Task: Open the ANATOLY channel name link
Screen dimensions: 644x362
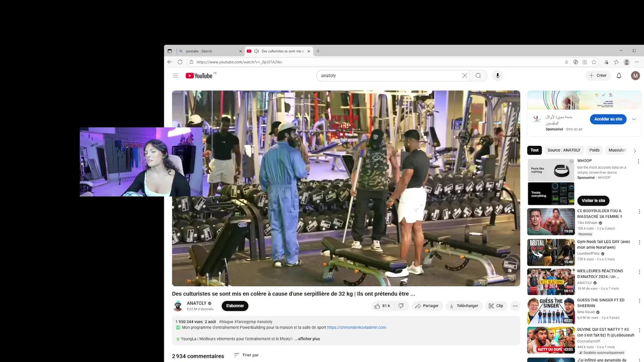Action: coord(197,303)
